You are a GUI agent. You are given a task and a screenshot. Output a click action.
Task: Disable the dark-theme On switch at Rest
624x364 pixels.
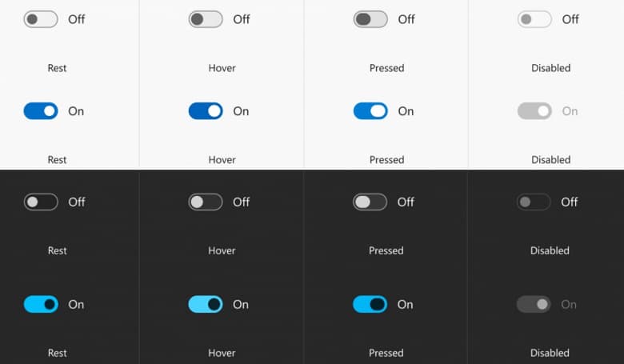click(41, 304)
